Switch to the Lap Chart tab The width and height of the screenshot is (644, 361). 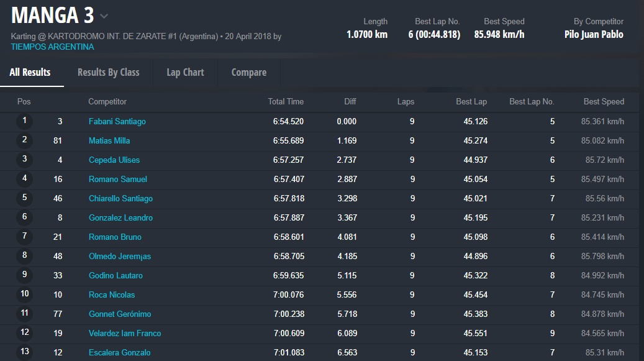pyautogui.click(x=185, y=72)
